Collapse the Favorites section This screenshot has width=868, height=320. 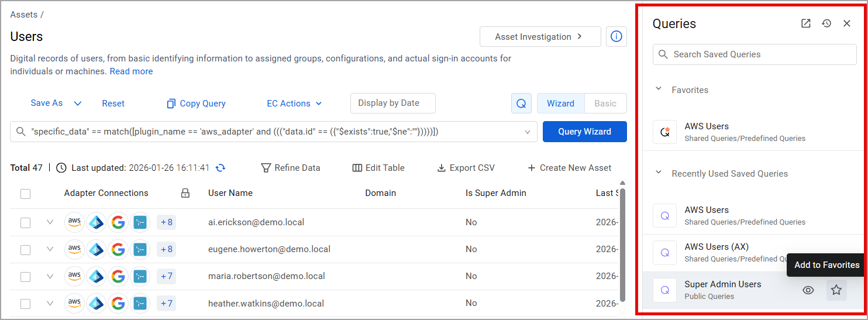[x=659, y=90]
